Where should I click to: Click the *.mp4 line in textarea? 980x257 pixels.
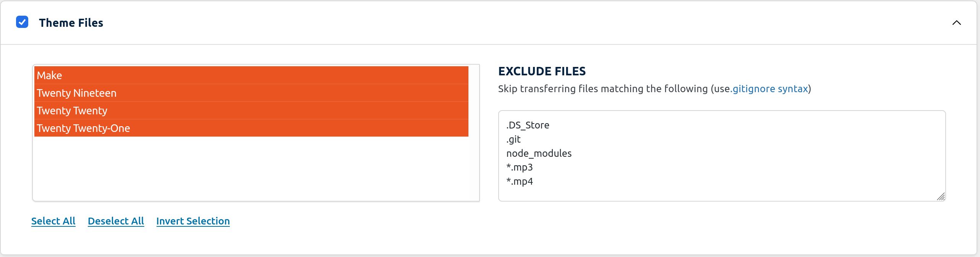tap(520, 181)
